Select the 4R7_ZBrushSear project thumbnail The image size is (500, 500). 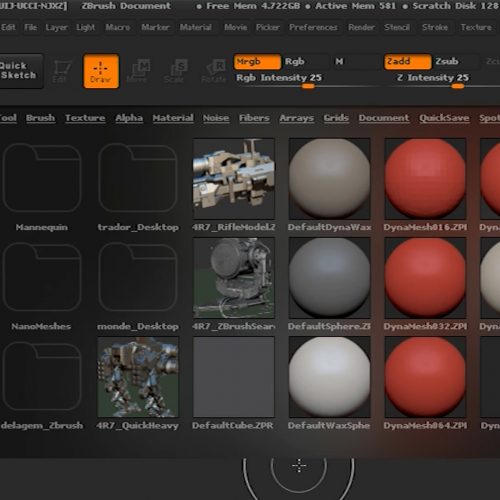pyautogui.click(x=234, y=278)
